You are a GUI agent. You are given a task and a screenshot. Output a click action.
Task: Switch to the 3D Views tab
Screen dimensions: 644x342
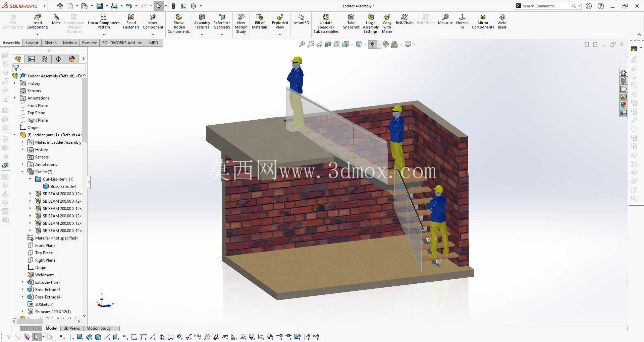point(72,328)
